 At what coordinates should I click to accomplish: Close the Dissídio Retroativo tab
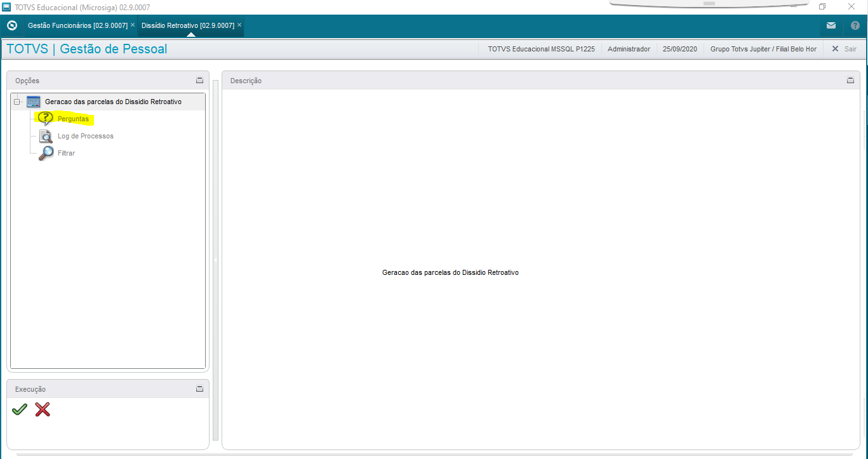pyautogui.click(x=239, y=25)
